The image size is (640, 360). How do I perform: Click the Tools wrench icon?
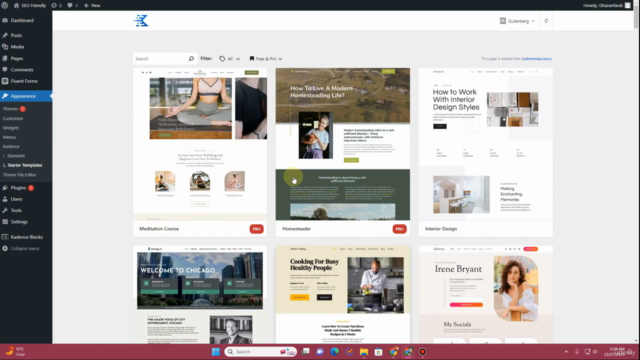pos(5,211)
